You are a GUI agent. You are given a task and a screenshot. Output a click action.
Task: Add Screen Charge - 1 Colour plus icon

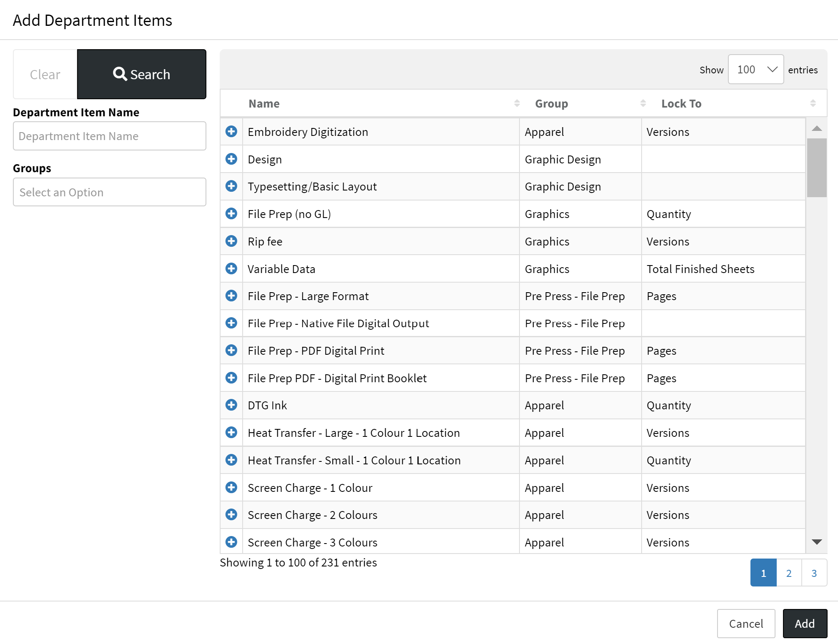[231, 487]
